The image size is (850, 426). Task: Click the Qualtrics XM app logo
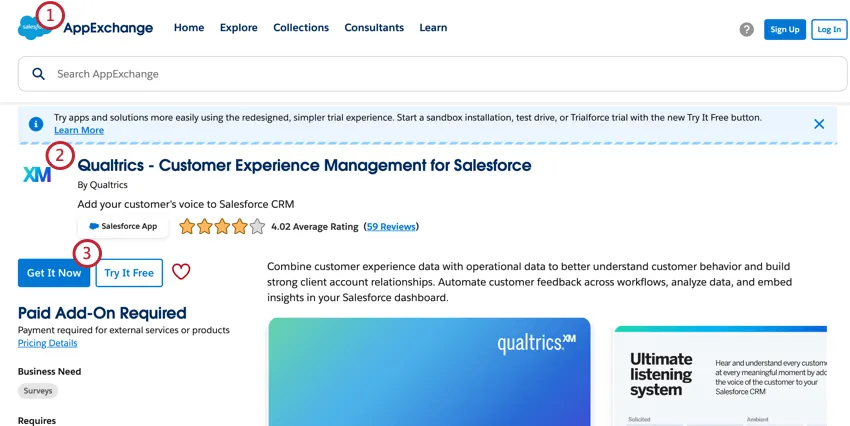(37, 175)
